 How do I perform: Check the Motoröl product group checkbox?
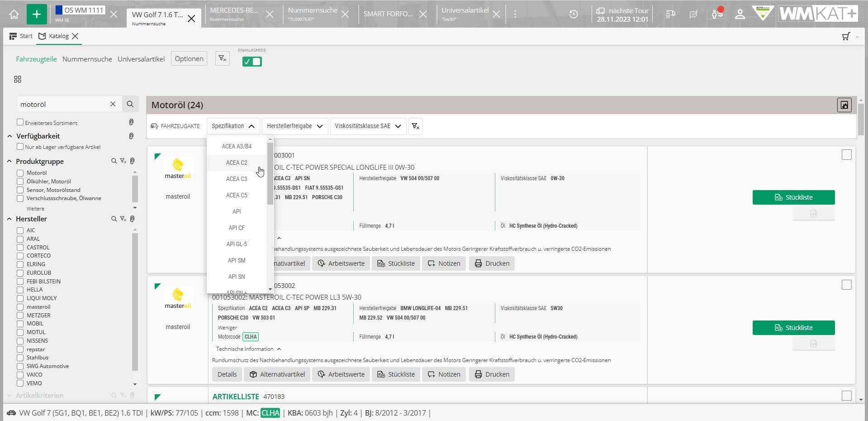[20, 173]
